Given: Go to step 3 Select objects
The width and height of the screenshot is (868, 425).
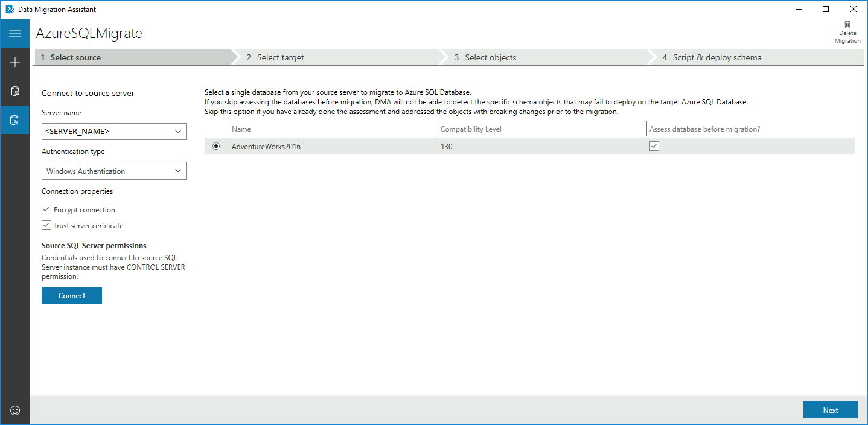Looking at the screenshot, I should [x=549, y=57].
